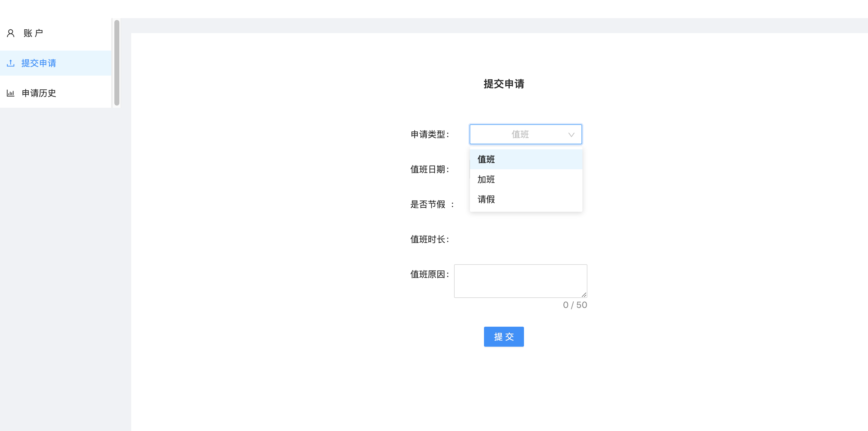
Task: Open the 账户 sidebar menu item
Action: (33, 33)
